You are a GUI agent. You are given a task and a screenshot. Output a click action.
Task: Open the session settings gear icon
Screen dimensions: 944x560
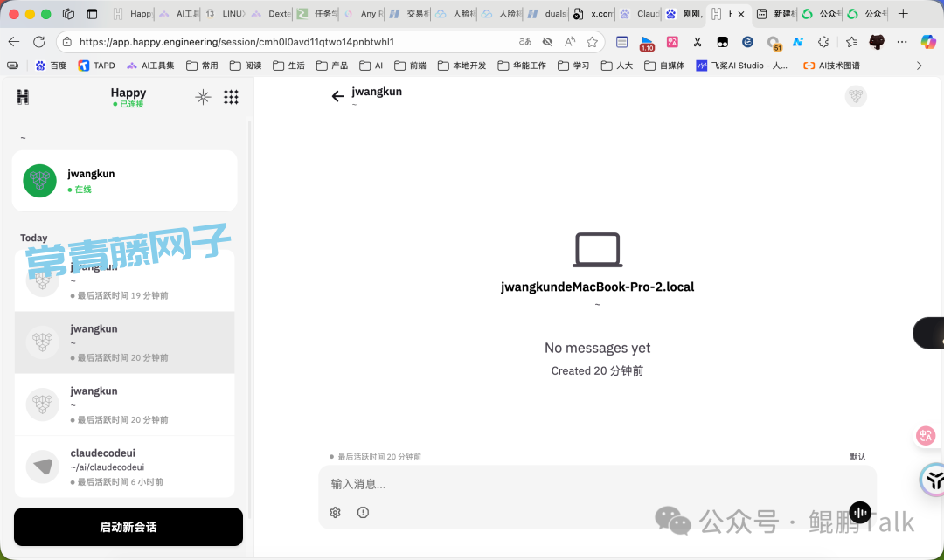(x=335, y=512)
